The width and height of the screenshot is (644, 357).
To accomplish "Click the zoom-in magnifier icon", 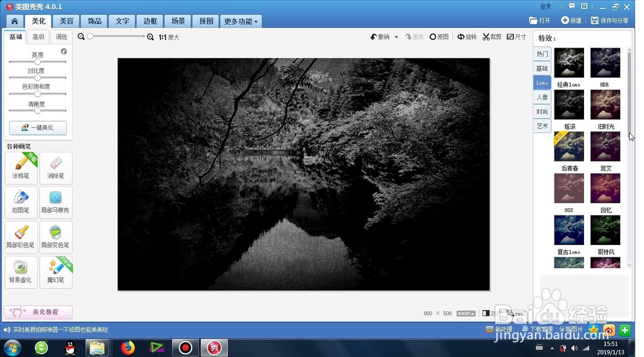I will [150, 37].
